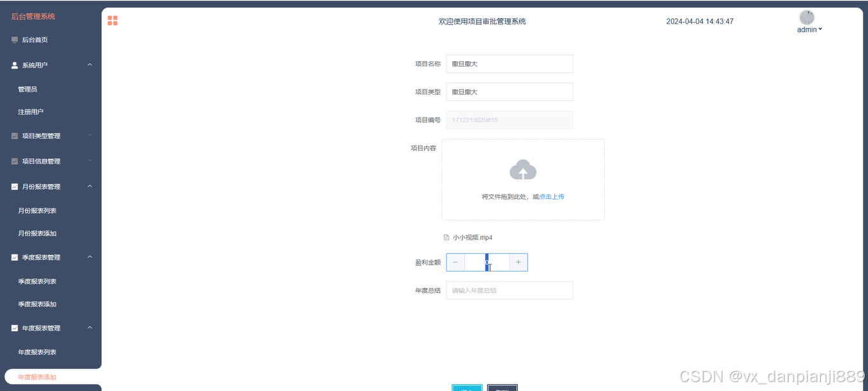Open the admin account dropdown
Screen dimensions: 868x391
pyautogui.click(x=810, y=29)
